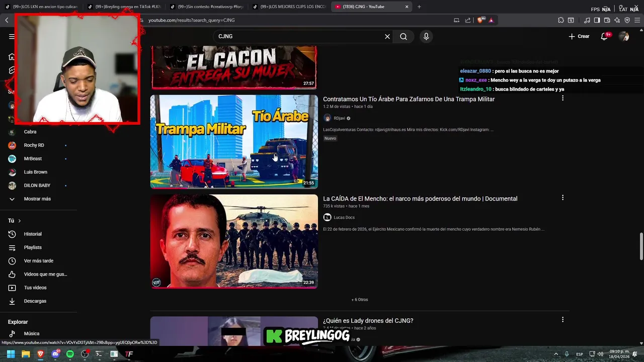Open Brave Shields lion icon in address bar
The width and height of the screenshot is (644, 362).
point(480,20)
